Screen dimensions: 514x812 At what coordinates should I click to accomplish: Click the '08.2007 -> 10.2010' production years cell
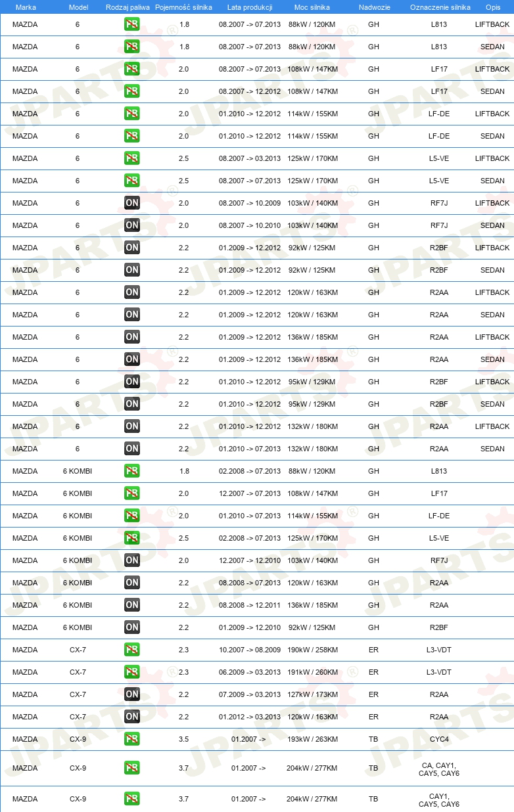(x=250, y=225)
